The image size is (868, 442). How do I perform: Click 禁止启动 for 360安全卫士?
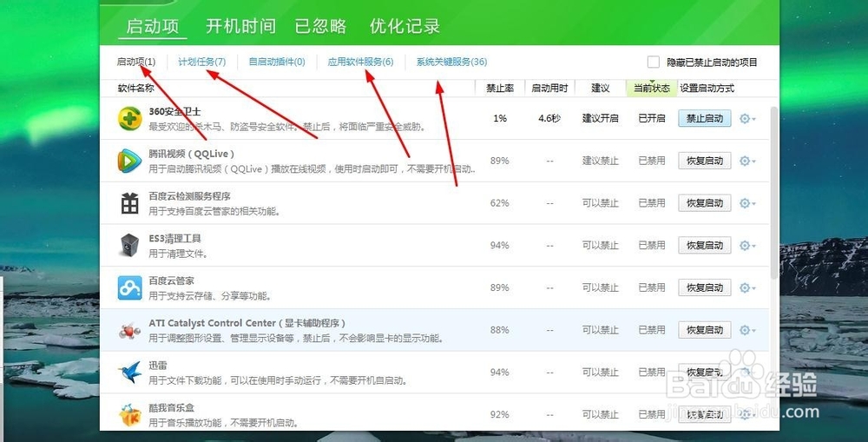pyautogui.click(x=705, y=118)
